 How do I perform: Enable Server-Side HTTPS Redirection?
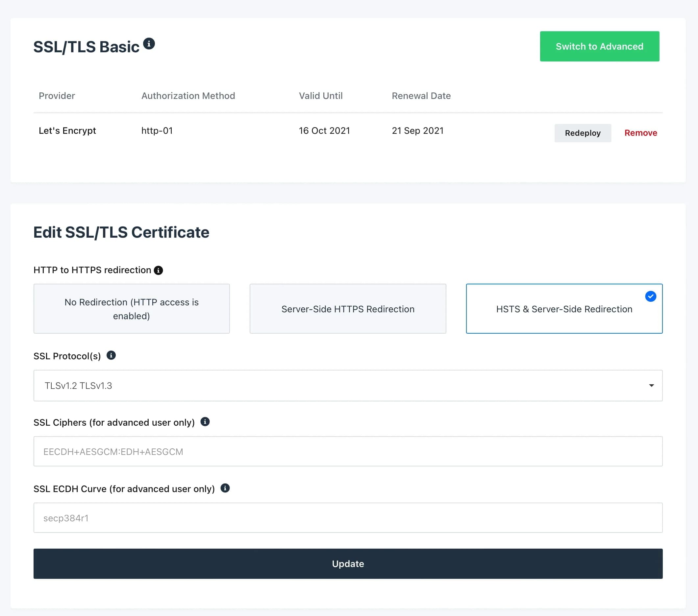tap(348, 309)
